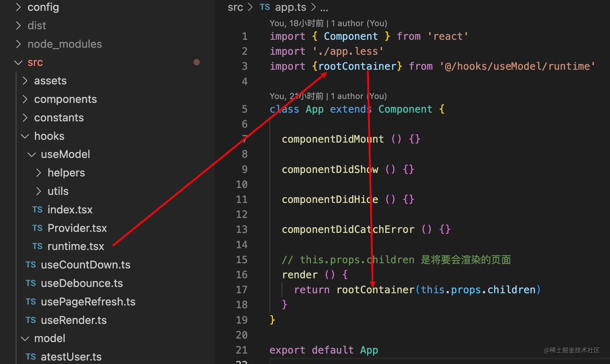This screenshot has width=610, height=364.
Task: Open useRender.ts file
Action: coord(74,320)
